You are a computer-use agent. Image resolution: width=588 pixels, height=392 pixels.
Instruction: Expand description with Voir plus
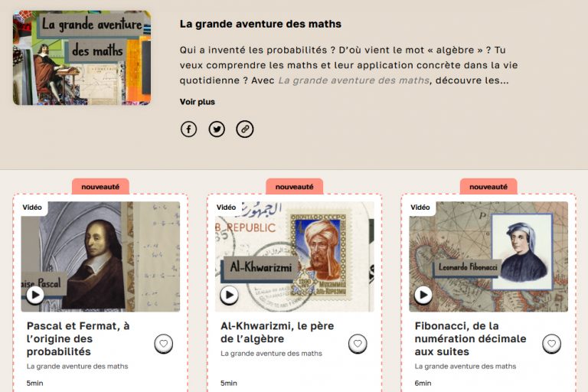coord(198,102)
